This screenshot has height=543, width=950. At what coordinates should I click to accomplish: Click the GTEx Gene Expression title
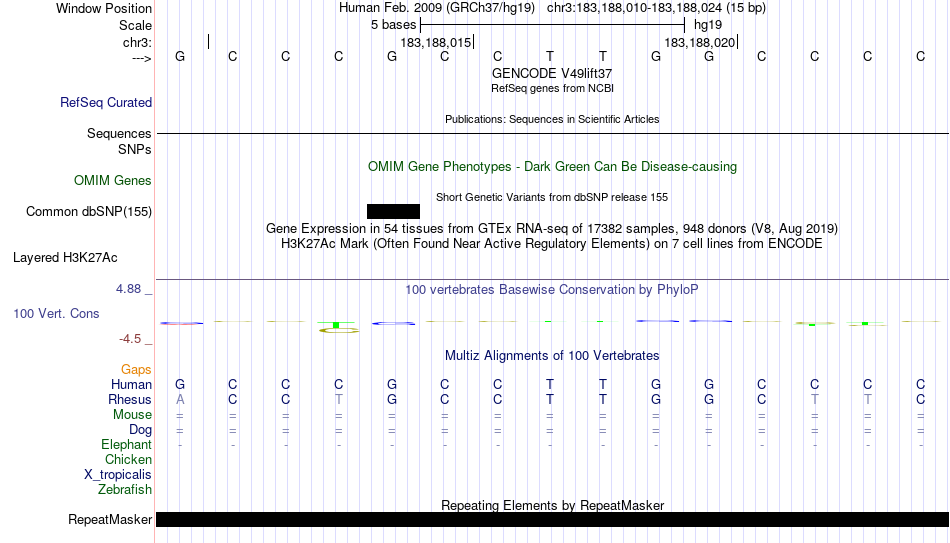point(552,228)
